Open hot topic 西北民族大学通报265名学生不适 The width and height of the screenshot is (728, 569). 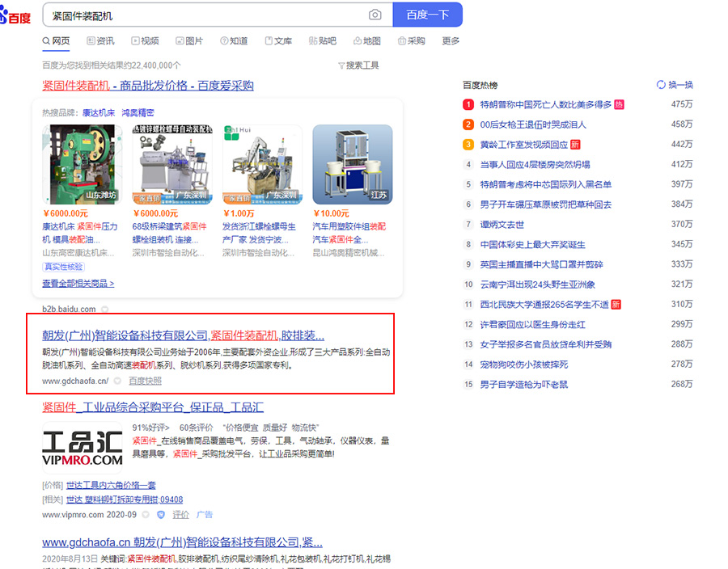point(544,304)
